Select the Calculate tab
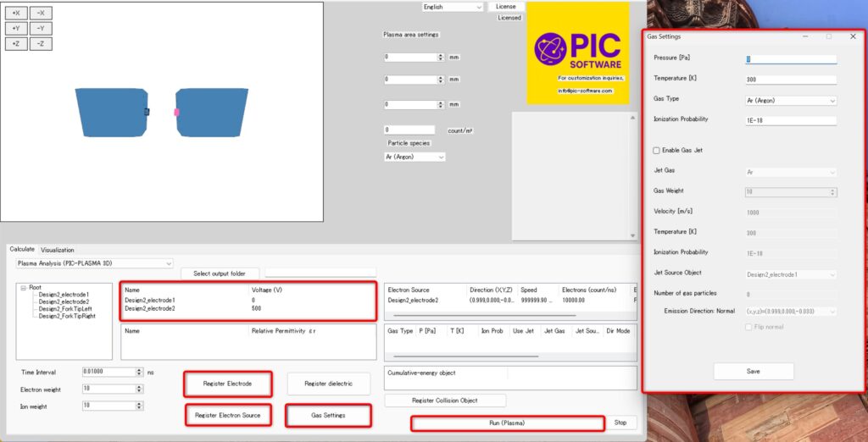The image size is (868, 442). 22,250
